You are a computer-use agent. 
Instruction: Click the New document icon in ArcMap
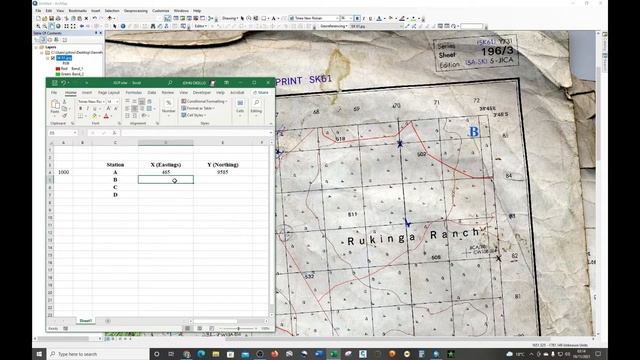38,18
